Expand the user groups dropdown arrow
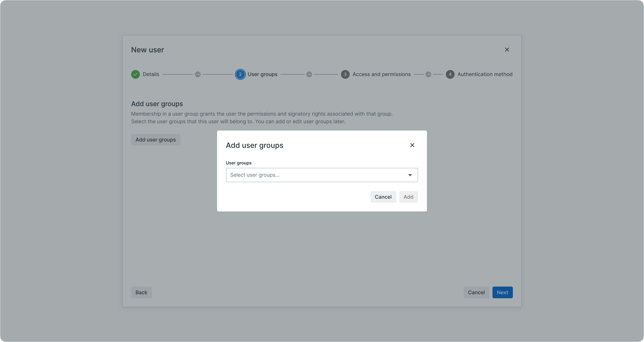Screen dimensions: 644x342 [x=410, y=175]
